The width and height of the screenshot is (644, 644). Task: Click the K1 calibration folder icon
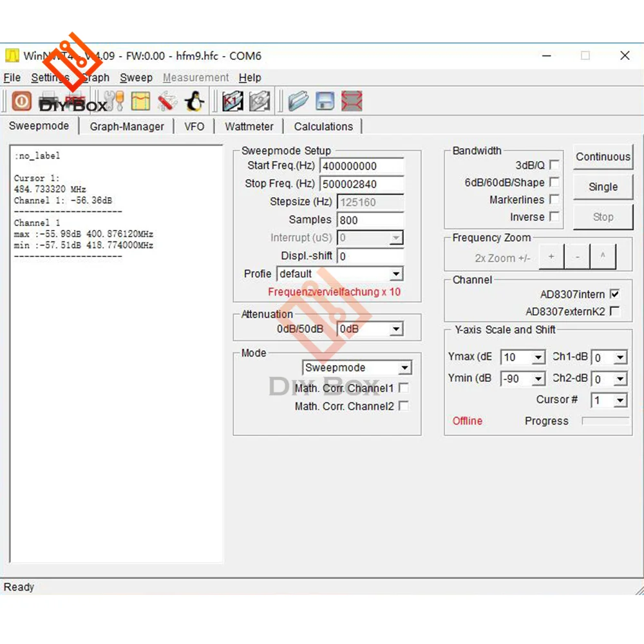233,102
